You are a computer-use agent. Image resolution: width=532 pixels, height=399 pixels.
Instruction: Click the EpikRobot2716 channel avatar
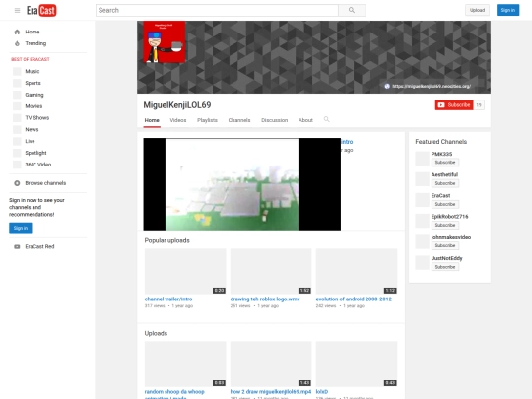pyautogui.click(x=422, y=221)
